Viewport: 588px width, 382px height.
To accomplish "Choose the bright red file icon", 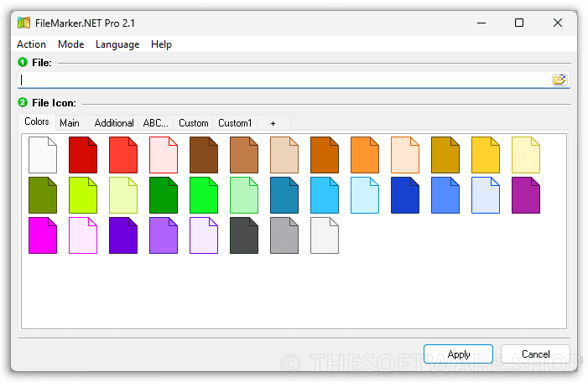I will 123,155.
